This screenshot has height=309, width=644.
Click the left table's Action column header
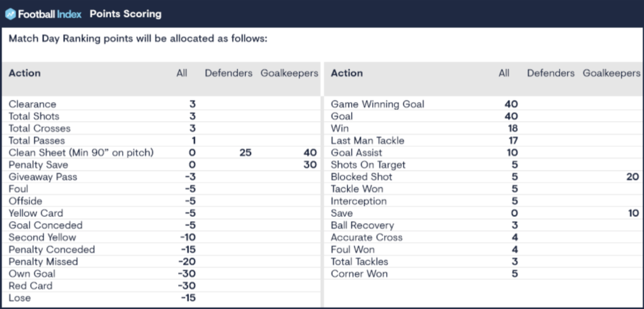tap(24, 73)
